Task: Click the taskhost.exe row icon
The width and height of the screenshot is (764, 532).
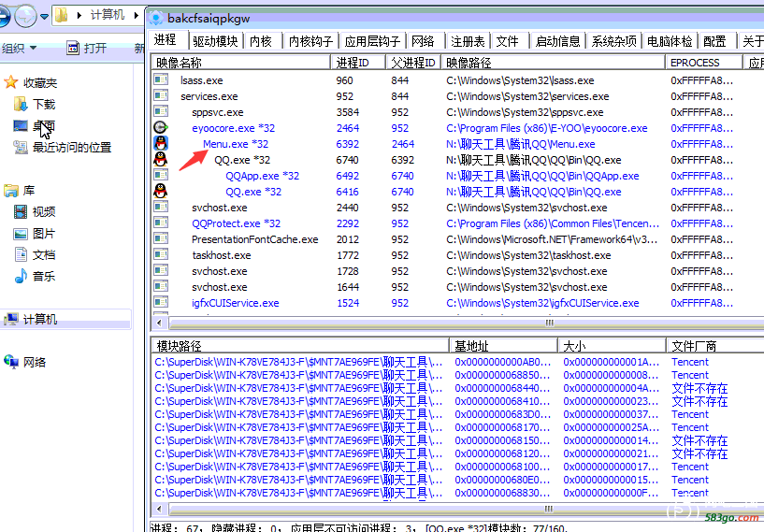Action: [161, 254]
